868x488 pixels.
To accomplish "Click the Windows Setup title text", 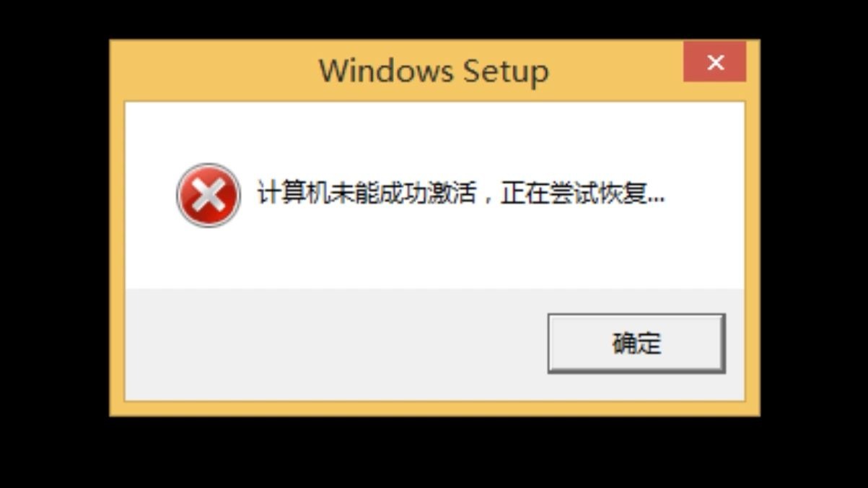I will tap(434, 71).
